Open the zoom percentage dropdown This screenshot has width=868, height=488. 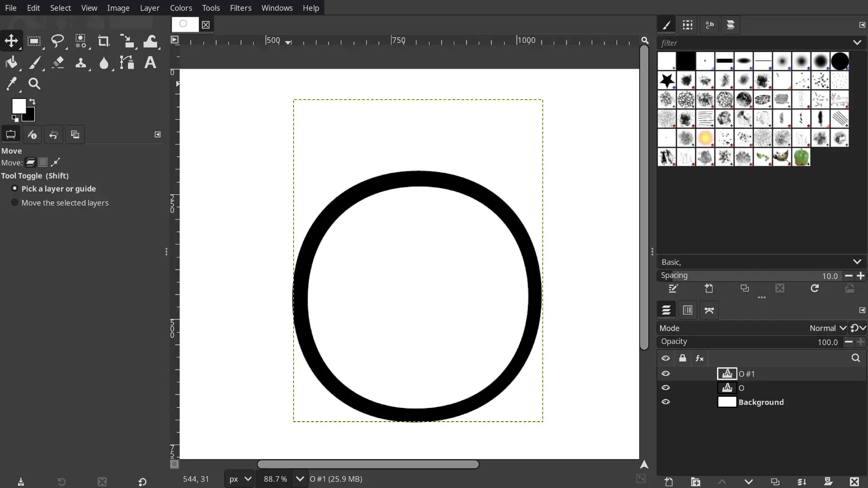[300, 479]
